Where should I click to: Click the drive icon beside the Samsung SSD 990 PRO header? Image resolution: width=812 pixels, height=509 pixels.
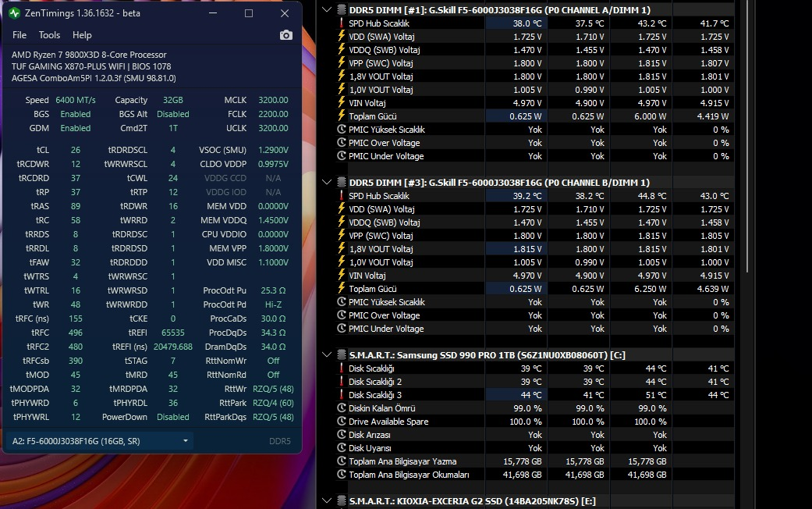(x=342, y=354)
